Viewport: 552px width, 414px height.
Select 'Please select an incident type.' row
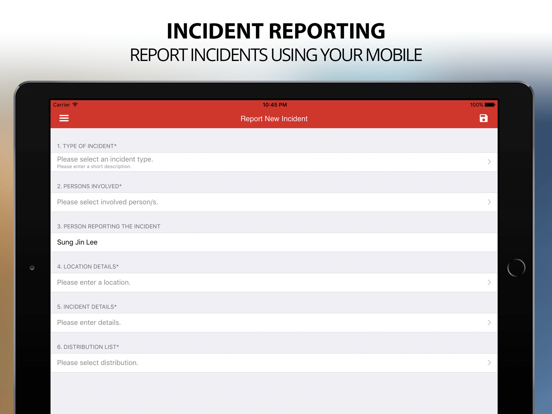click(274, 162)
